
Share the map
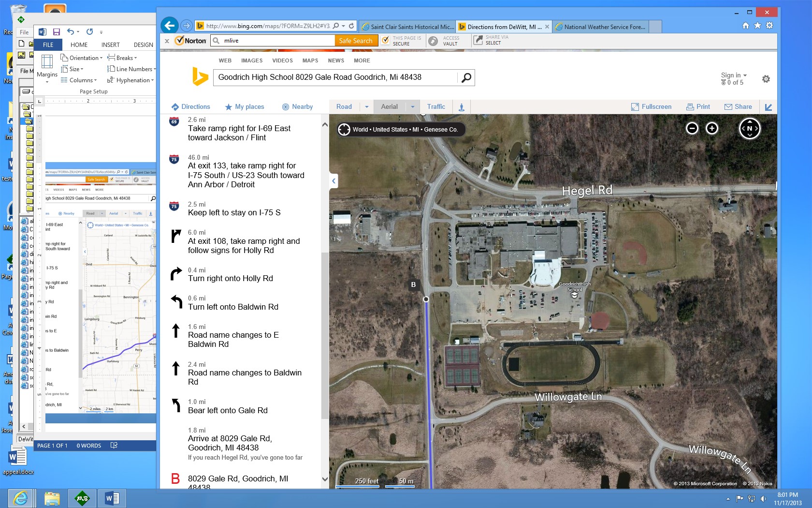(x=738, y=107)
